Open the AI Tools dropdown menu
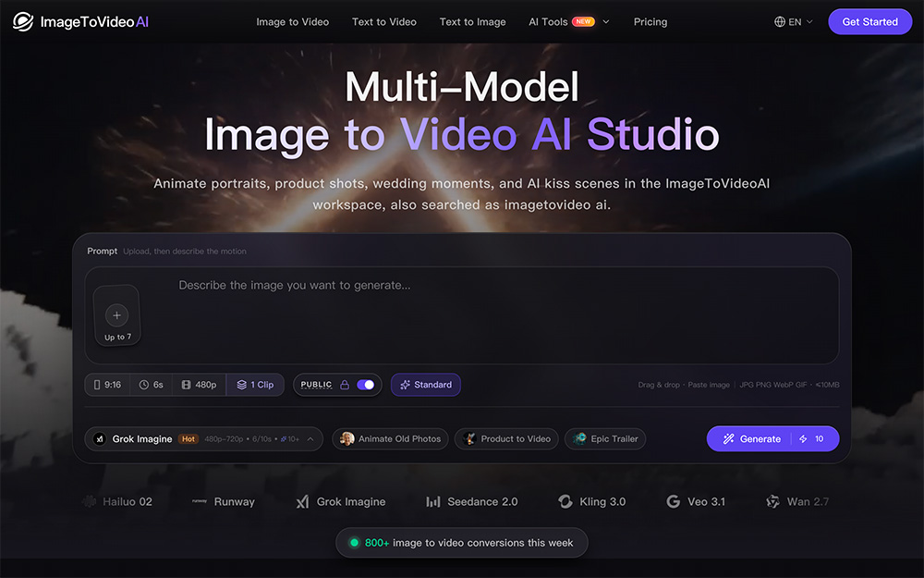The image size is (924, 578). click(x=568, y=22)
